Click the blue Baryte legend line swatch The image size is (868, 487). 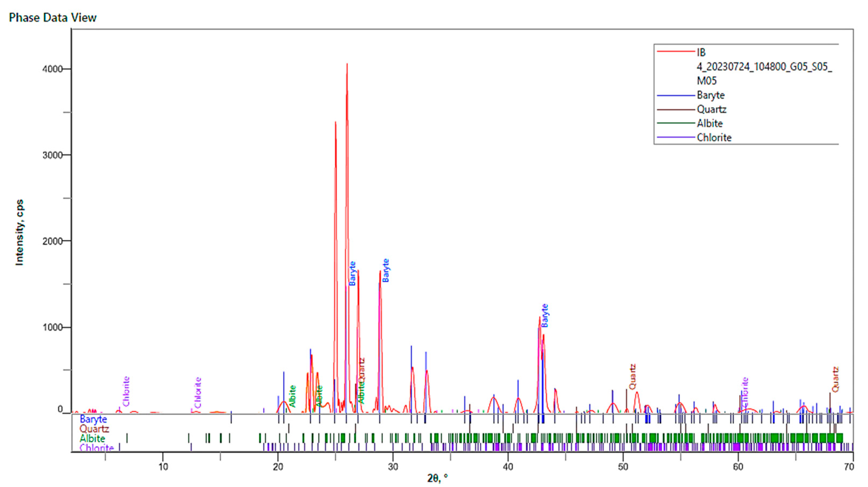676,96
